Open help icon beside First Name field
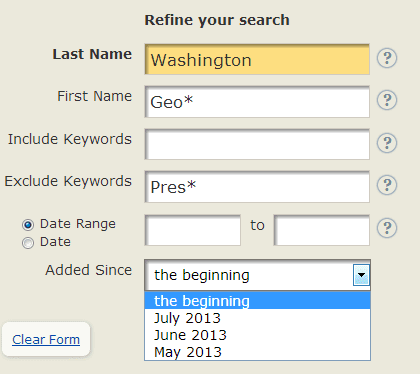The height and width of the screenshot is (374, 420). pos(387,100)
